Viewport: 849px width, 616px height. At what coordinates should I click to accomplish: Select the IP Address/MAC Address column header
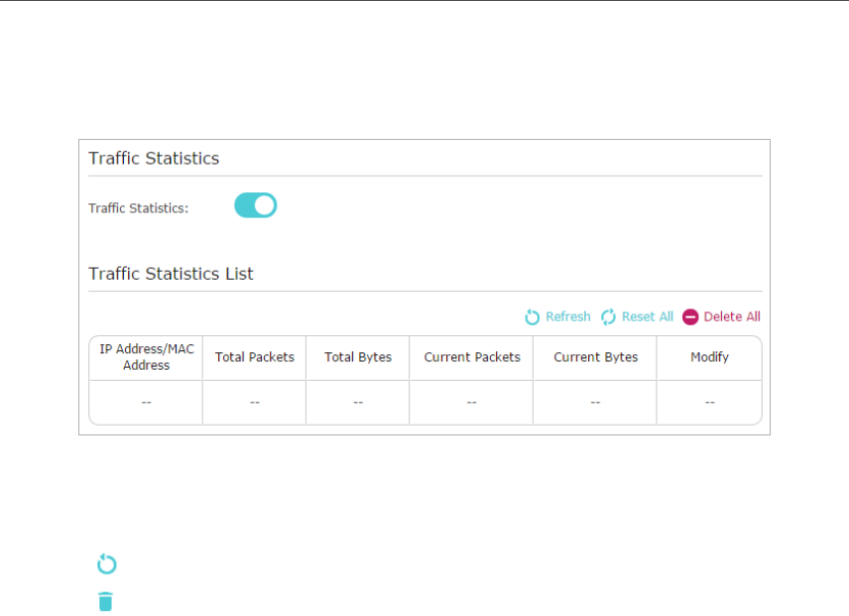(147, 357)
